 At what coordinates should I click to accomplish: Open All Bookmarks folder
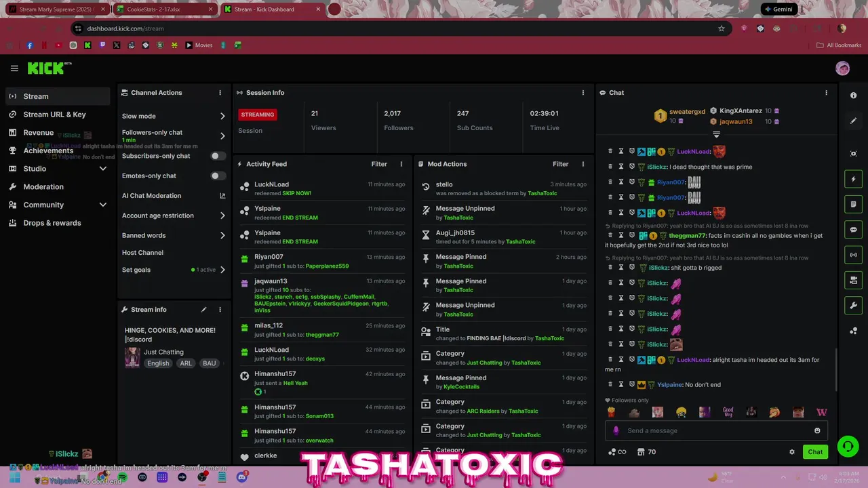tap(839, 45)
